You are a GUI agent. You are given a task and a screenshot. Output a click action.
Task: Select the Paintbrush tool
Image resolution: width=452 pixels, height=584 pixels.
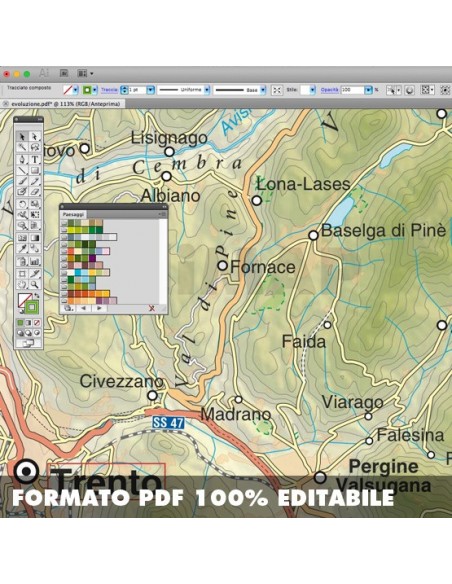pyautogui.click(x=22, y=181)
